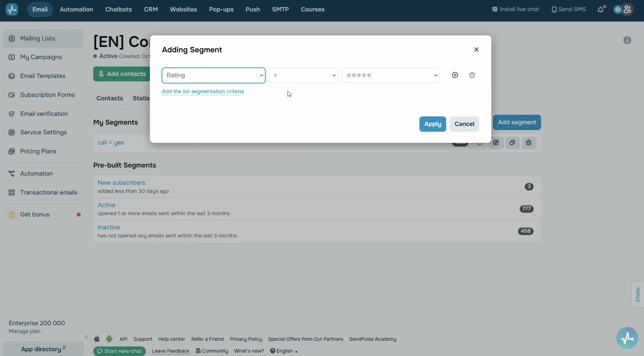Switch to the Email top tab

click(x=40, y=9)
